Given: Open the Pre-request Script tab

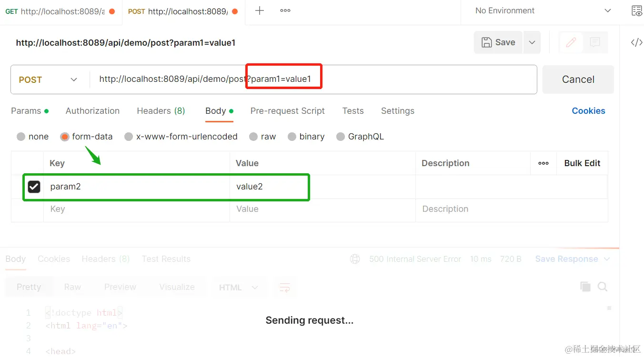Looking at the screenshot, I should pyautogui.click(x=288, y=111).
